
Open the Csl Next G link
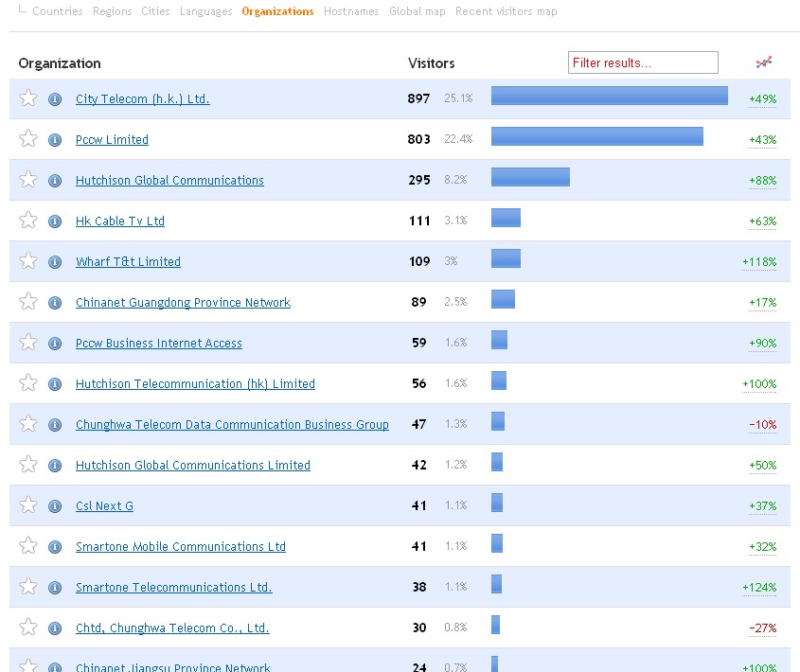104,505
